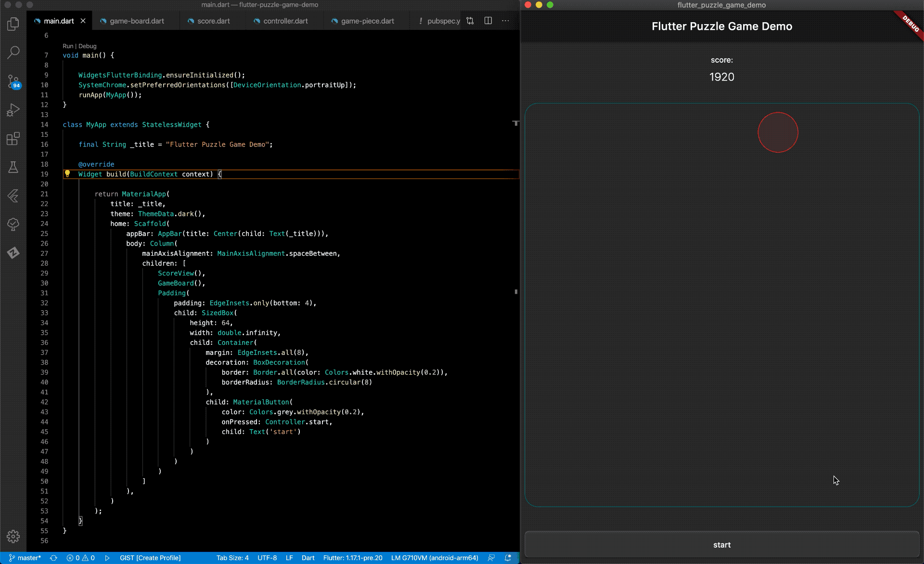924x564 pixels.
Task: Open the Manage gear icon
Action: click(x=13, y=536)
